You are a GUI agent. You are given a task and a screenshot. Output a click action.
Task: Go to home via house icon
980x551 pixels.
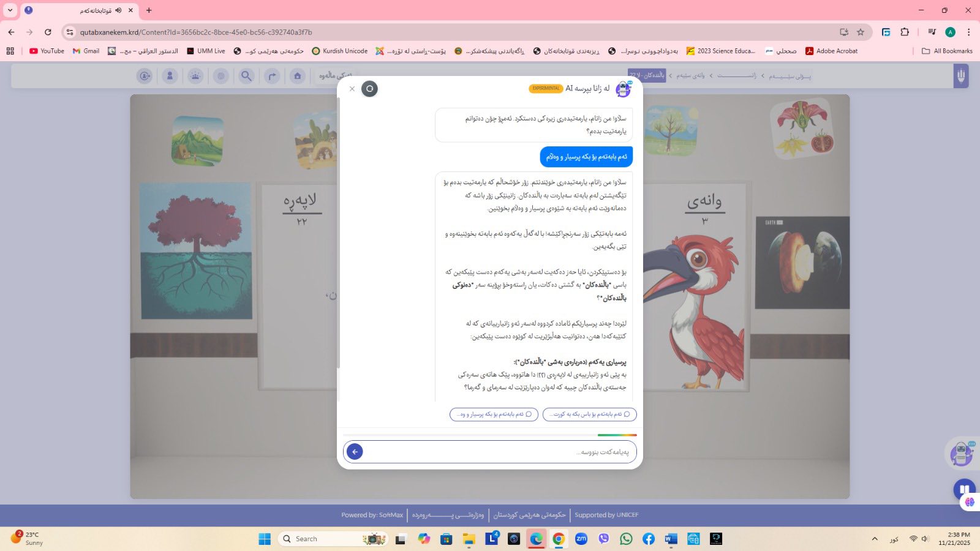tap(297, 76)
